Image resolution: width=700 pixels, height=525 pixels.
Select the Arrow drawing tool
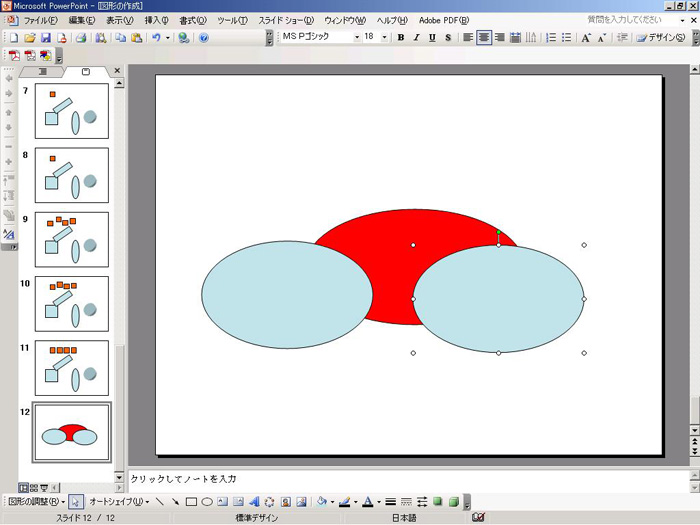[175, 502]
